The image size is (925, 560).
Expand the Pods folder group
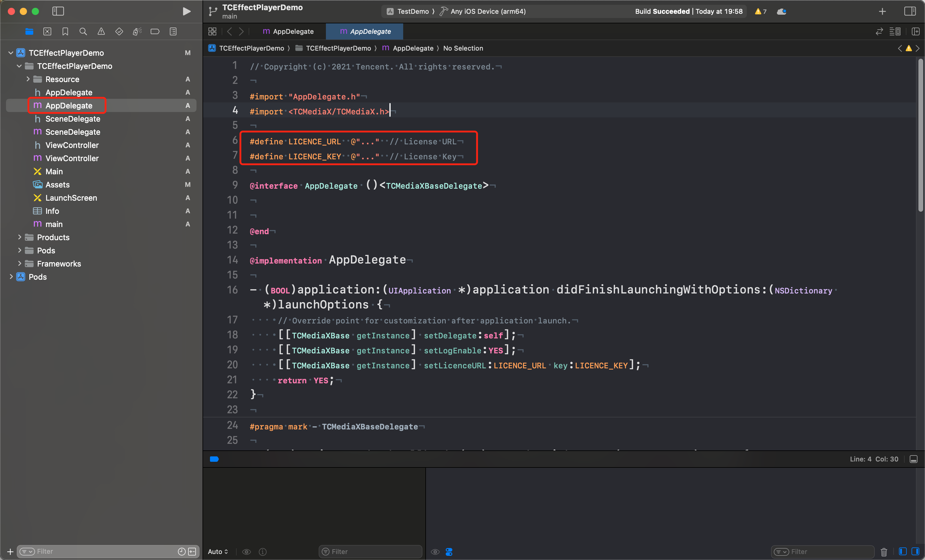coord(19,250)
